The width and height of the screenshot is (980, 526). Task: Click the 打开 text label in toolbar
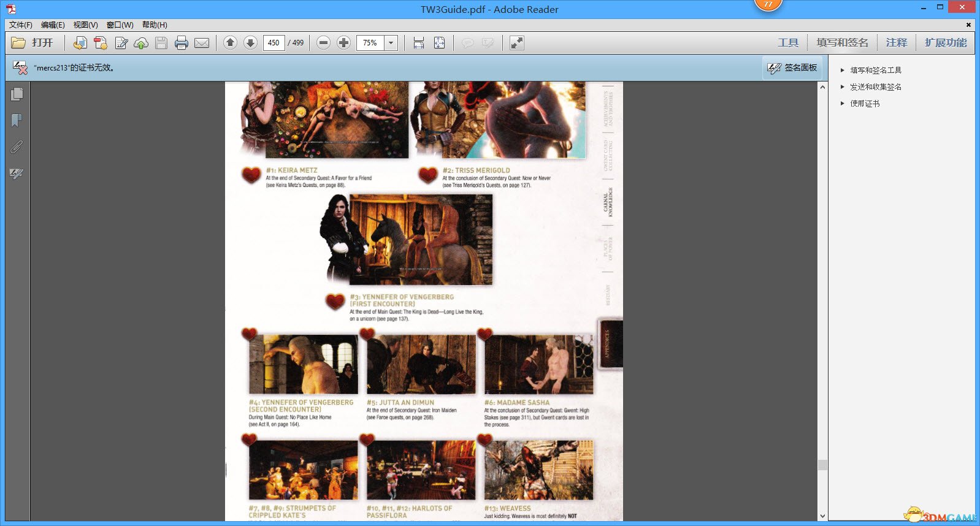(43, 43)
